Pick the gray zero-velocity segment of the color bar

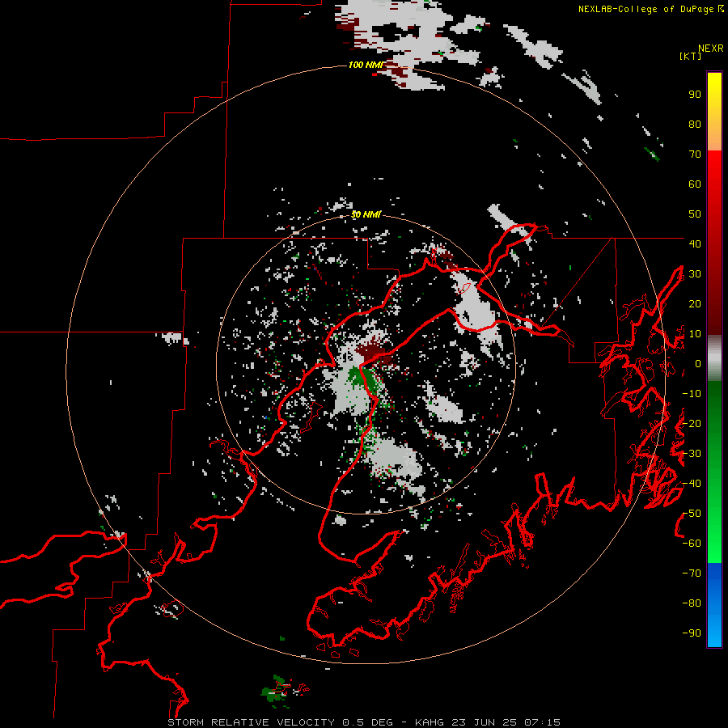coord(714,358)
